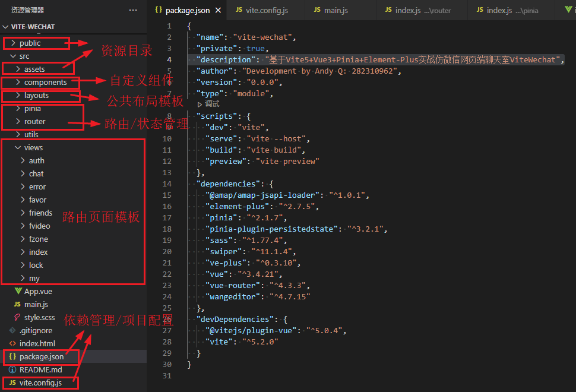Click JS icon on pinia index.js tab

point(480,10)
